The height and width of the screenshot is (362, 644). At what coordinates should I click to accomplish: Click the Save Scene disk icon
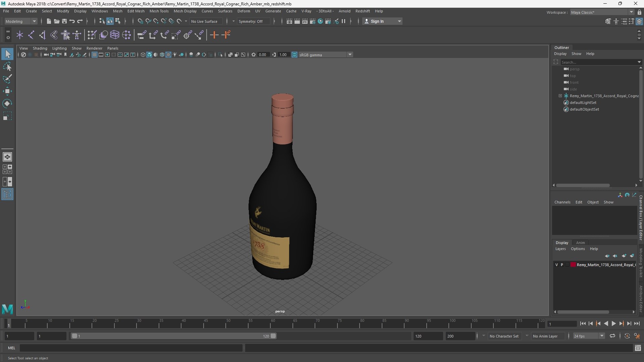click(64, 21)
